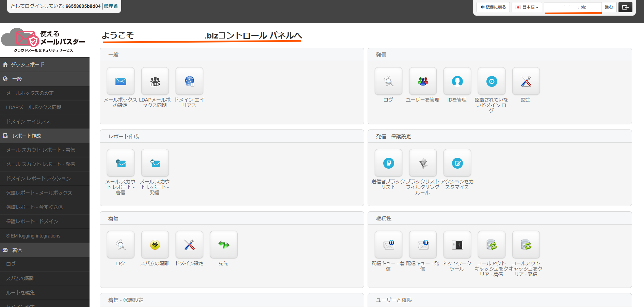Select ドメイン エイリアス in the sidebar
The height and width of the screenshot is (307, 644).
coord(45,122)
